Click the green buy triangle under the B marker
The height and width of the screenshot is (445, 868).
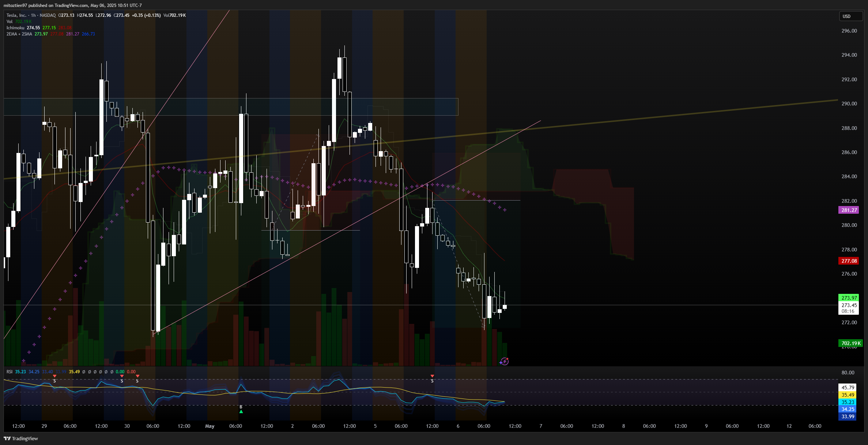coord(241,411)
